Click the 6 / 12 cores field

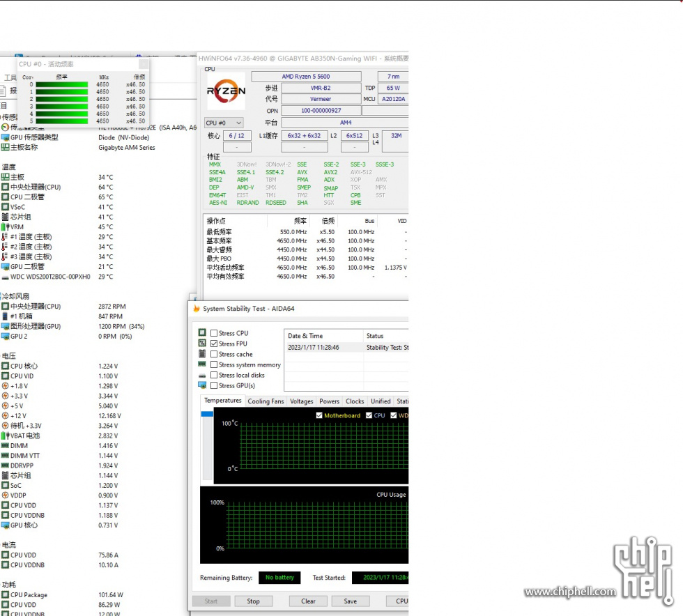coord(236,136)
